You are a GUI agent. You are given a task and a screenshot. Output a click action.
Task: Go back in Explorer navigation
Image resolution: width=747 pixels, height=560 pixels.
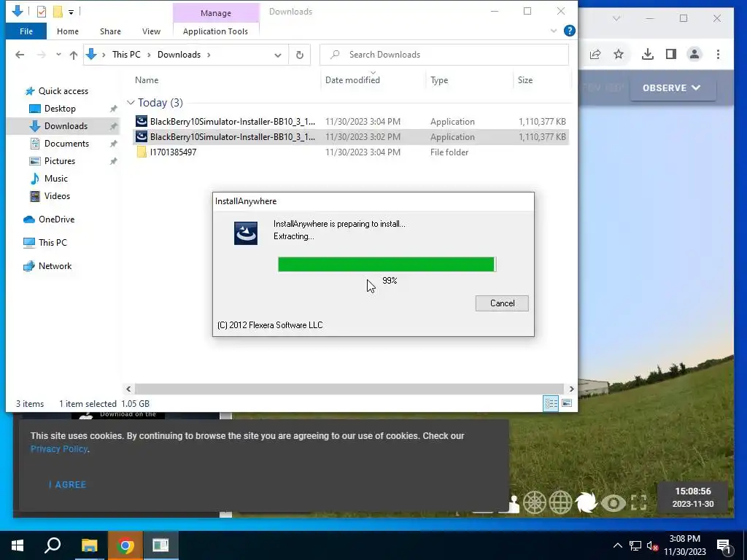pos(20,55)
